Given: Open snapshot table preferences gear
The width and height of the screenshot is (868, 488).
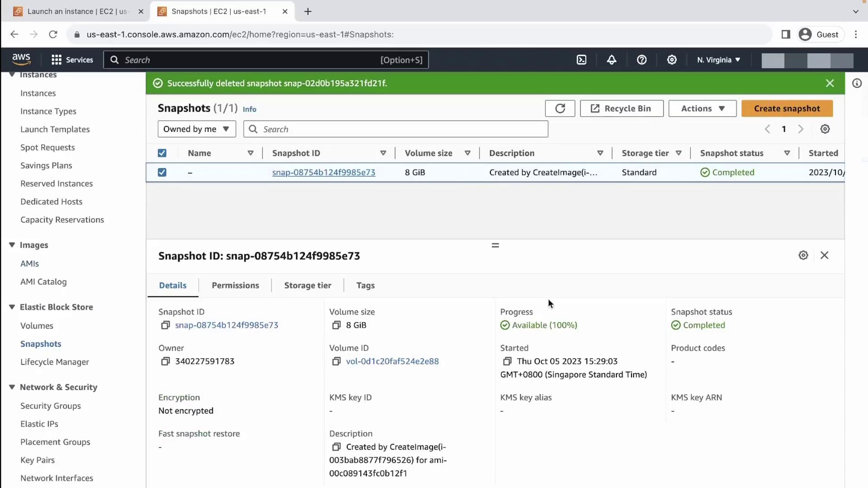Looking at the screenshot, I should (x=825, y=129).
